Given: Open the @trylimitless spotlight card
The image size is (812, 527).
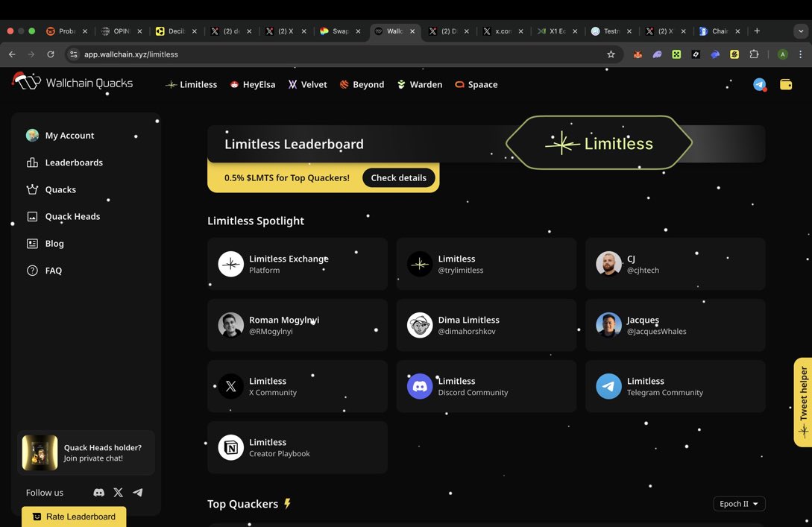Looking at the screenshot, I should point(486,264).
